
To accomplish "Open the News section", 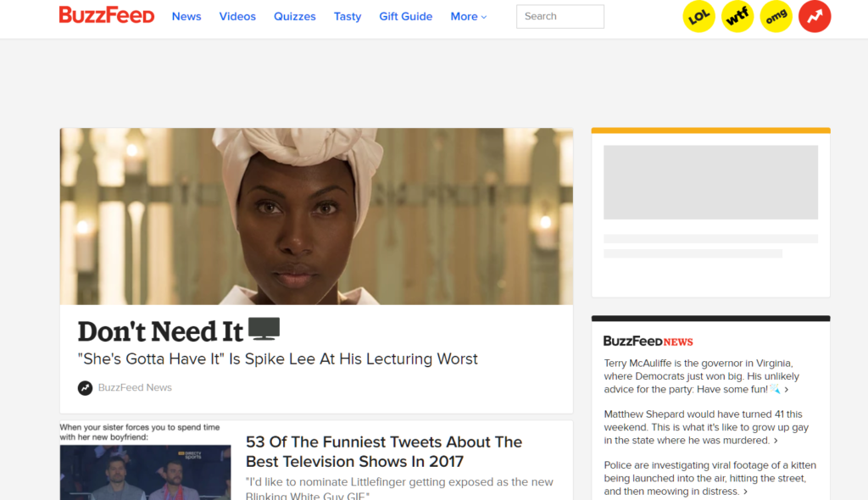I will 186,17.
